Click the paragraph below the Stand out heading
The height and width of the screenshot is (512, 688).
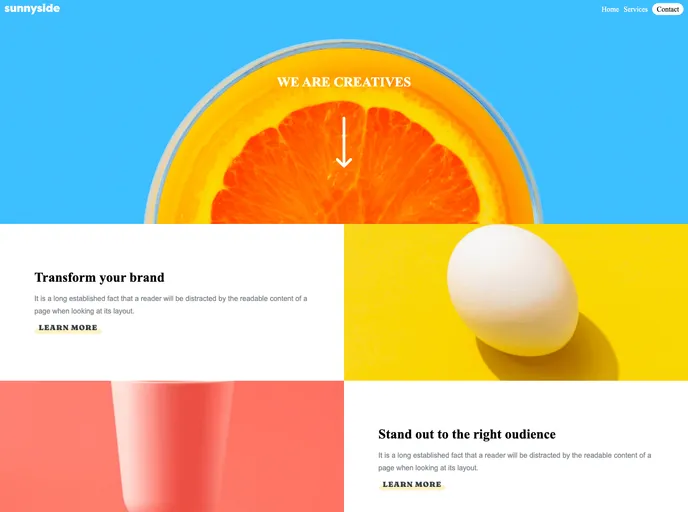tap(515, 462)
